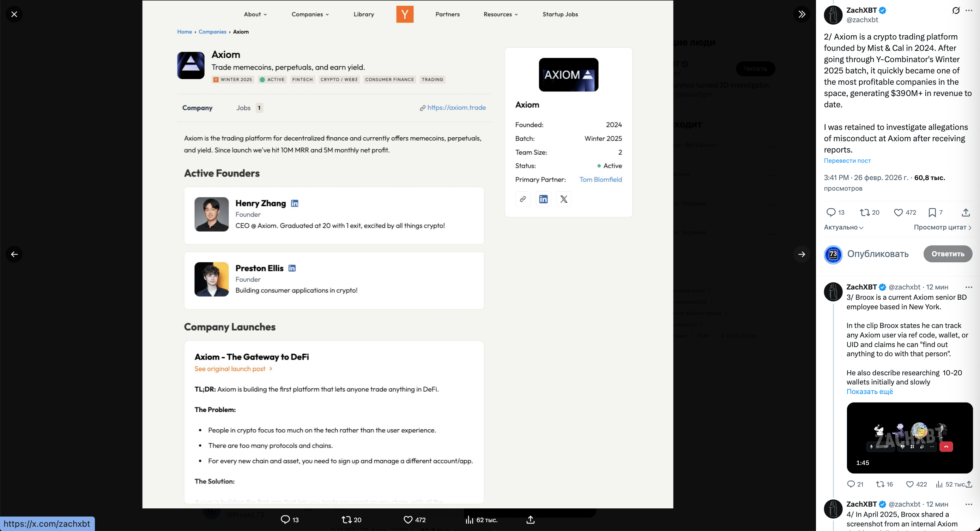
Task: Go to the previous image arrow
Action: point(14,254)
